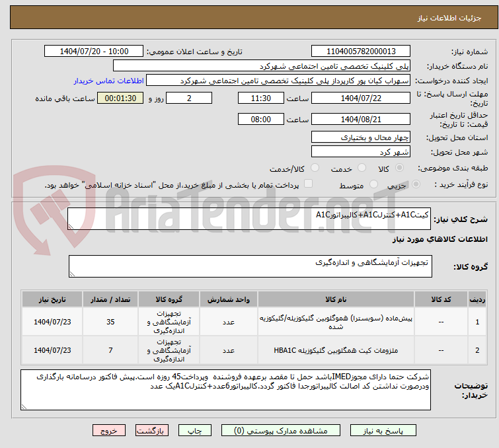The image size is (499, 448).
Task: Click the validity time field 08:00
Action: [x=260, y=120]
